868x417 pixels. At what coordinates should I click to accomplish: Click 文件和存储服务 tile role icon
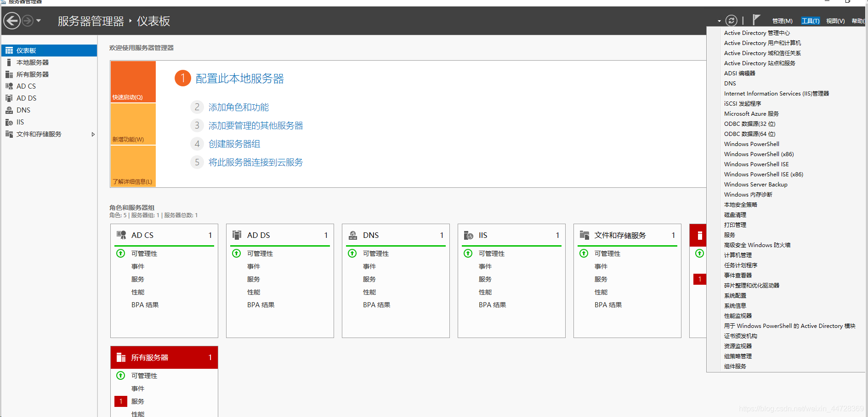(x=584, y=235)
